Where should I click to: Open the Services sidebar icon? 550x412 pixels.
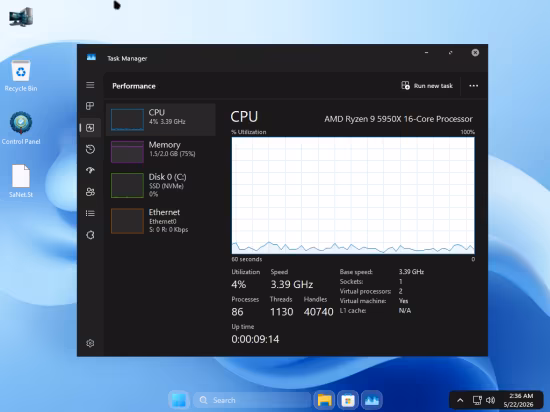pyautogui.click(x=90, y=235)
